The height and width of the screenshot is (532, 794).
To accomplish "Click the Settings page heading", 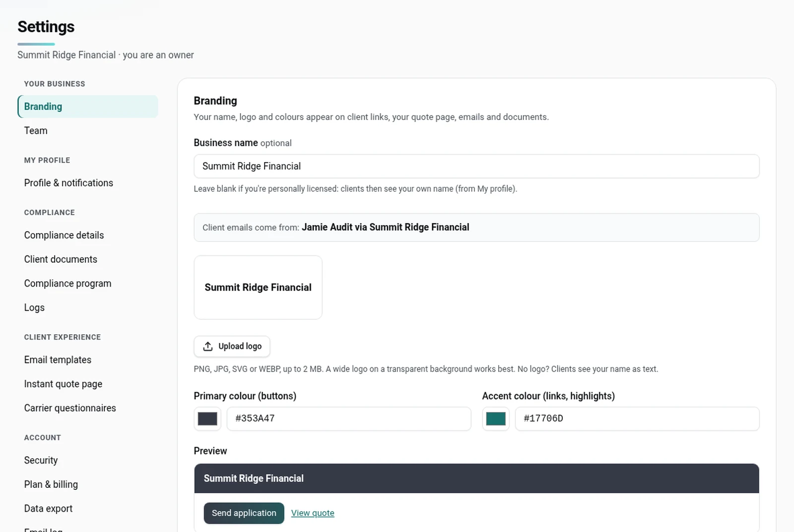I will coord(46,27).
